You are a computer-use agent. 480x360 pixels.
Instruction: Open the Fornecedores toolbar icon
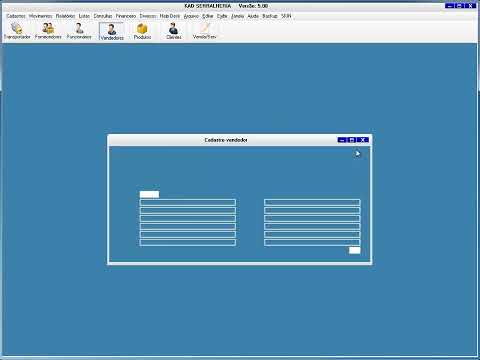click(48, 31)
